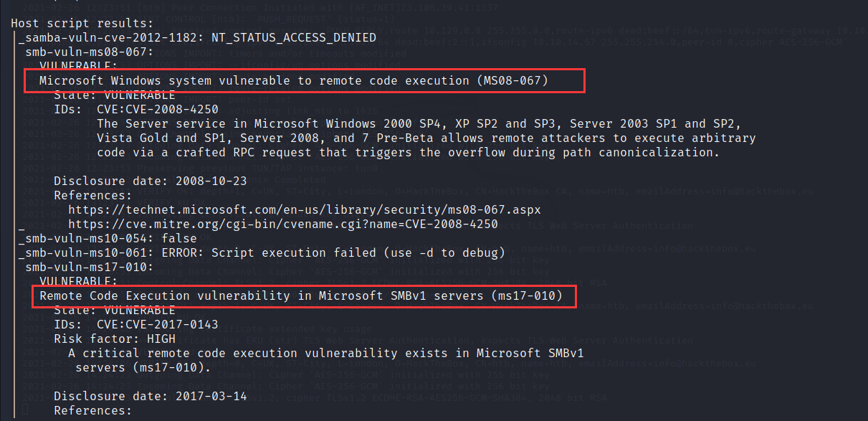868x421 pixels.
Task: Click the 'Risk factor: HIGH' line
Action: [x=115, y=339]
